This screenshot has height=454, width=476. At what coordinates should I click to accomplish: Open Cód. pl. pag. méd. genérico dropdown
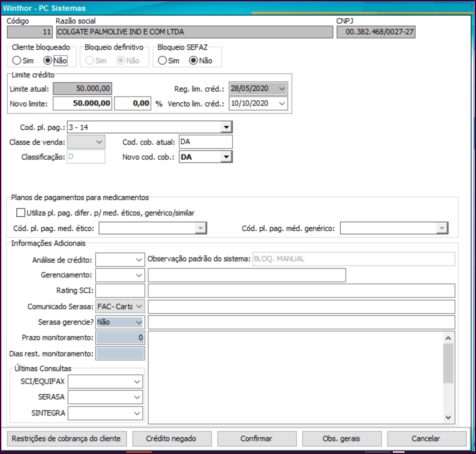coord(442,228)
